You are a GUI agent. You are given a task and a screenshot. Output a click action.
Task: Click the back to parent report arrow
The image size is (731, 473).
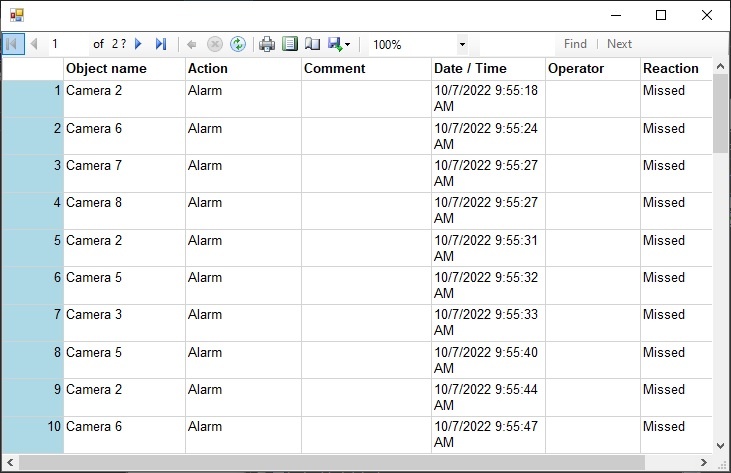(x=191, y=44)
